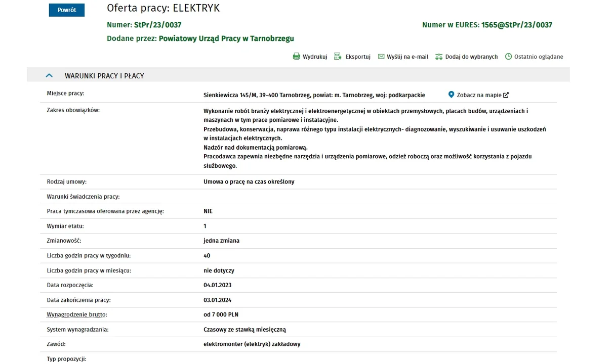The image size is (613, 364).
Task: Click the Zmianowość label
Action: (x=64, y=241)
